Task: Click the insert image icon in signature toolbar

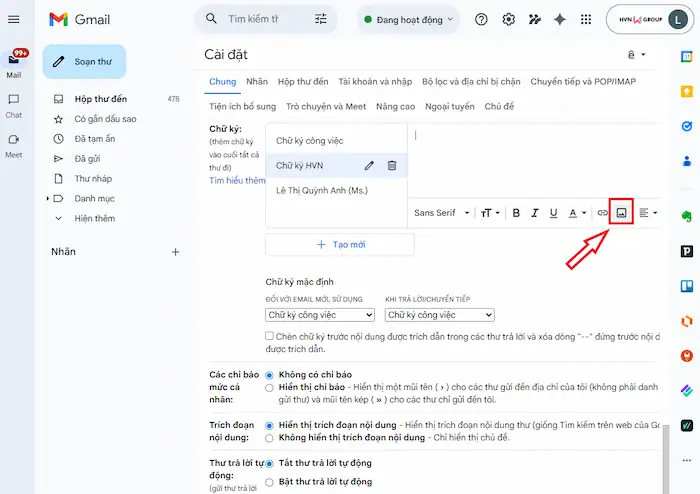Action: click(622, 213)
